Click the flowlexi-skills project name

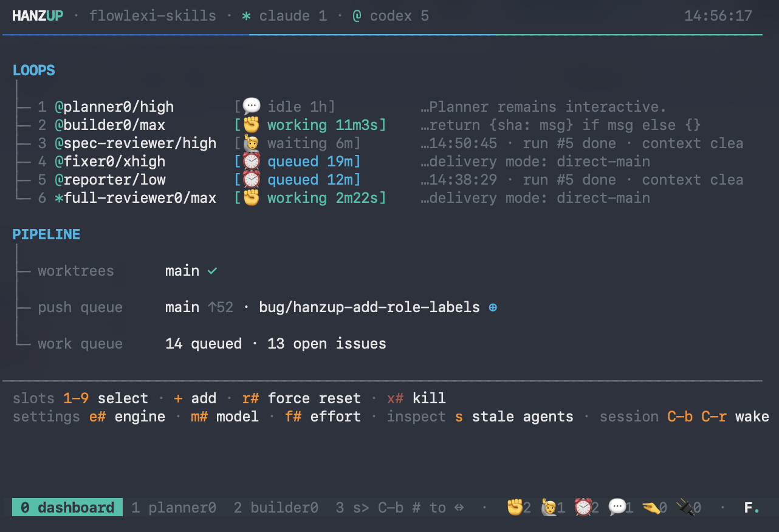tap(153, 16)
